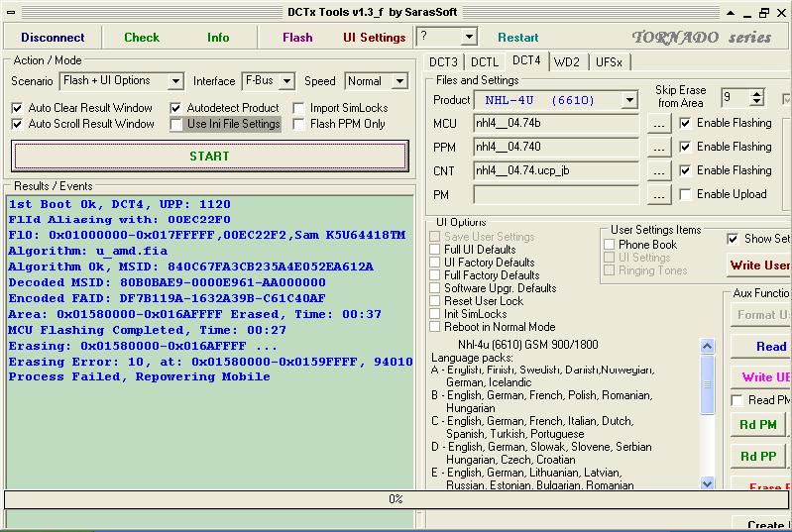
Task: Open the PPM file browse button
Action: pyautogui.click(x=658, y=148)
